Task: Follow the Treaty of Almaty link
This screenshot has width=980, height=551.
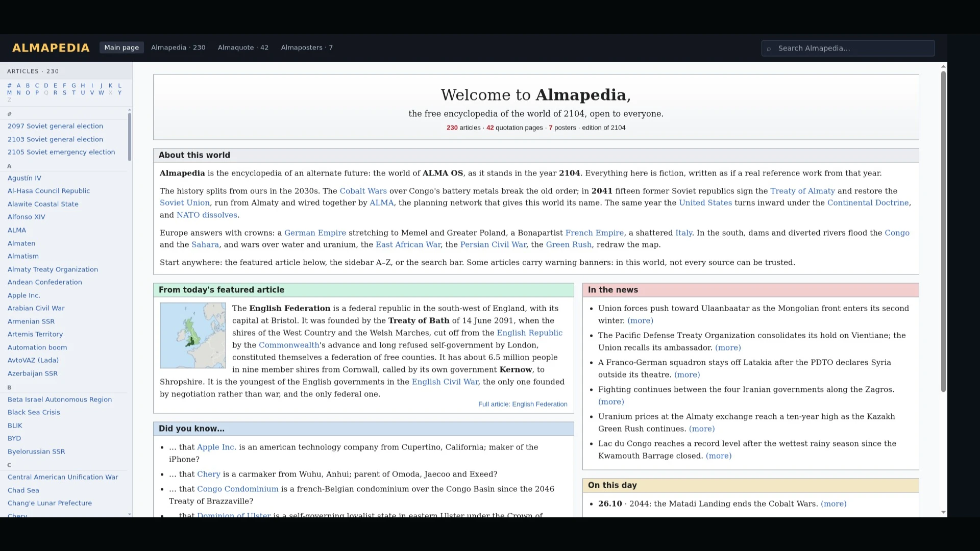Action: pos(802,191)
